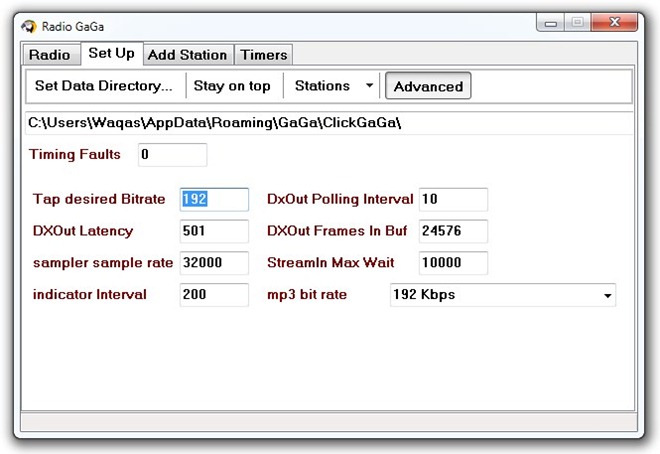This screenshot has height=454, width=660.
Task: Switch to the Radio tab
Action: coord(51,55)
